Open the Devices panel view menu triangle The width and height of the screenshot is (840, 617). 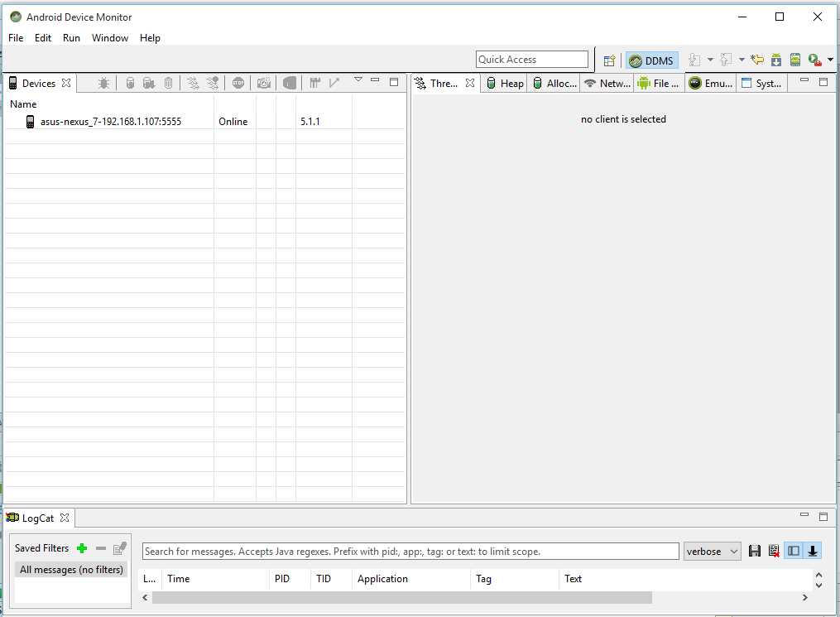point(358,80)
